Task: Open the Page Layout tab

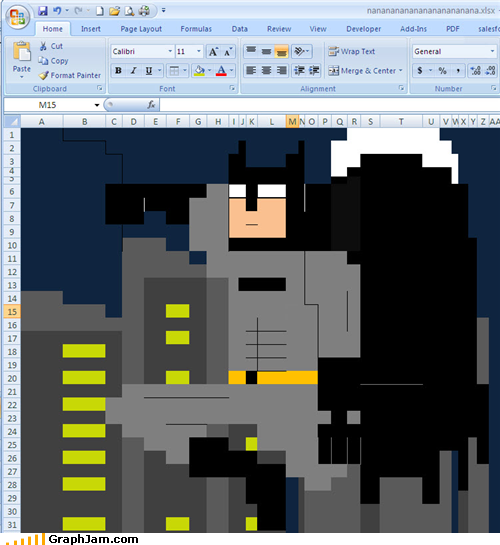Action: [141, 29]
